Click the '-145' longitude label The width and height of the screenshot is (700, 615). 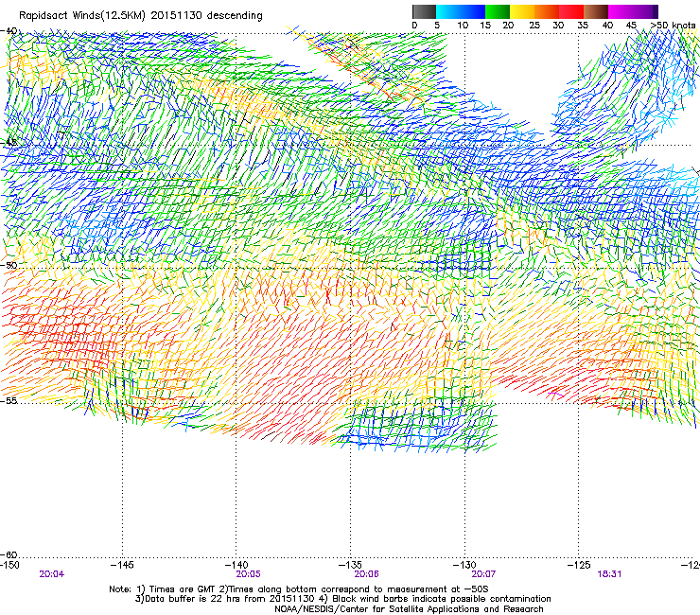(x=122, y=565)
